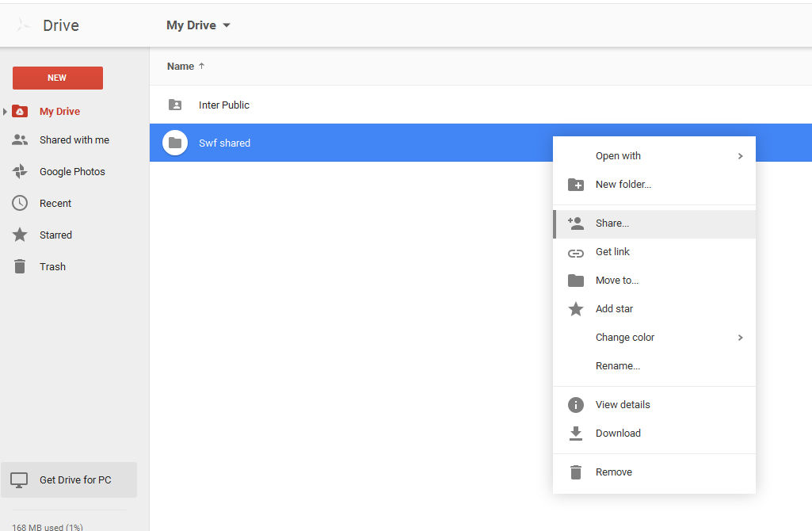Click the Recent clock icon
Image resolution: width=812 pixels, height=531 pixels.
pyautogui.click(x=20, y=203)
